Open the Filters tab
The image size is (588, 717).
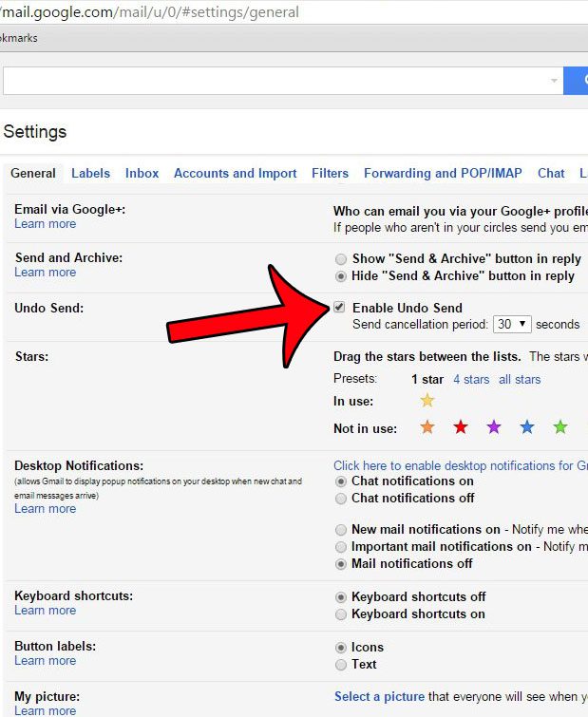point(330,174)
